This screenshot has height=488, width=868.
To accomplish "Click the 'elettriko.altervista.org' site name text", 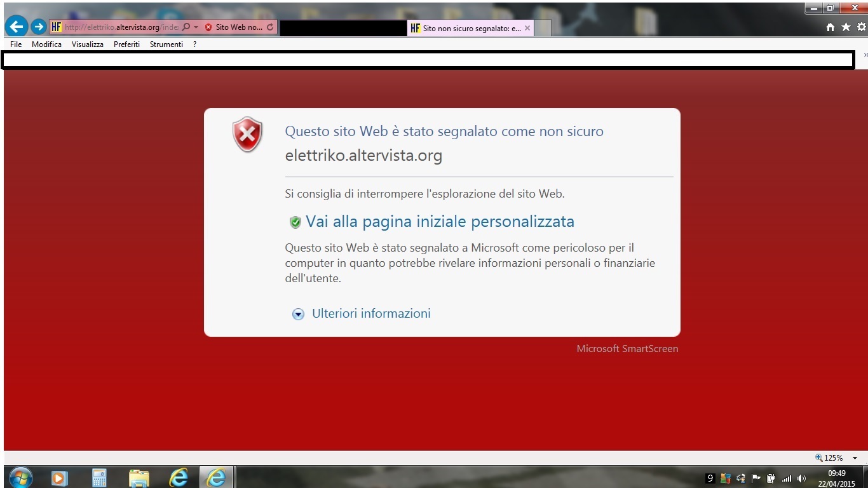I will click(x=363, y=156).
